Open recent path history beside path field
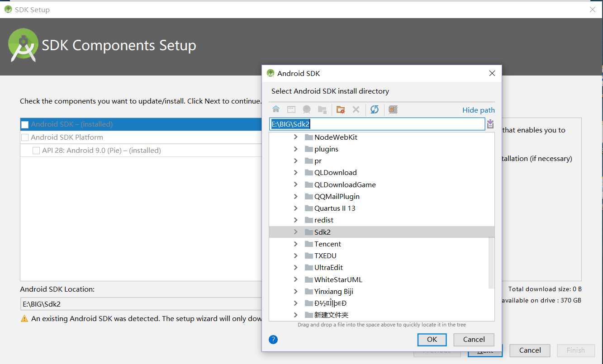 tap(490, 124)
